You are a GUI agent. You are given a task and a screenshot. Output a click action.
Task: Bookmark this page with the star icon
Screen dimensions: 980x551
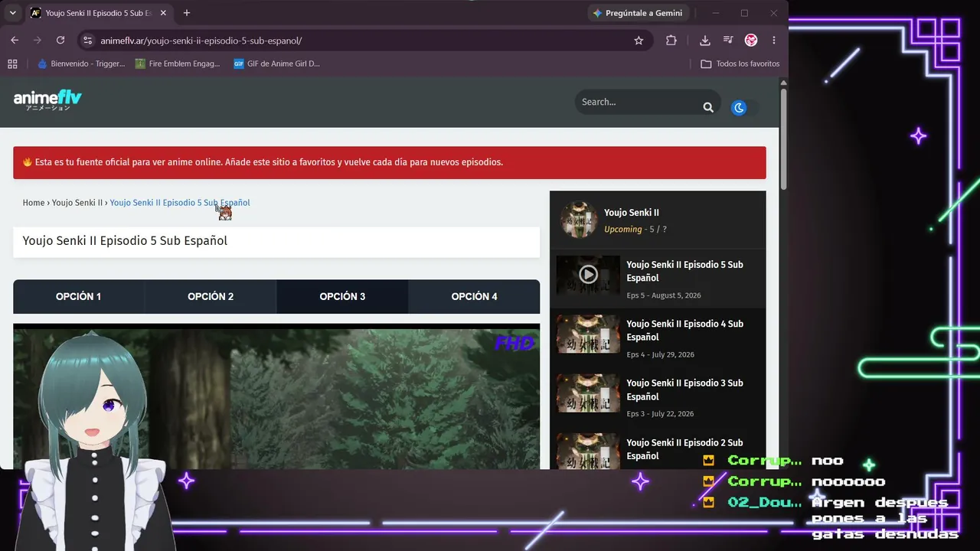coord(639,41)
